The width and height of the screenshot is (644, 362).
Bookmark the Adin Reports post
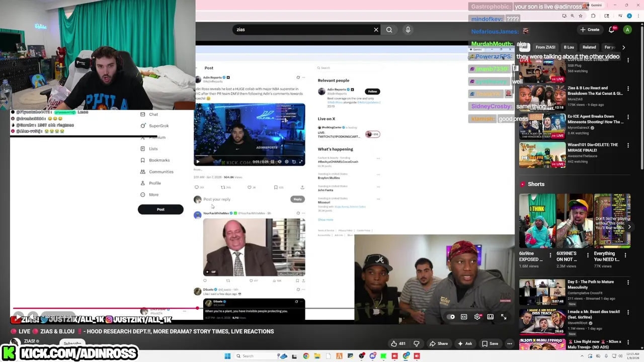[x=276, y=187]
